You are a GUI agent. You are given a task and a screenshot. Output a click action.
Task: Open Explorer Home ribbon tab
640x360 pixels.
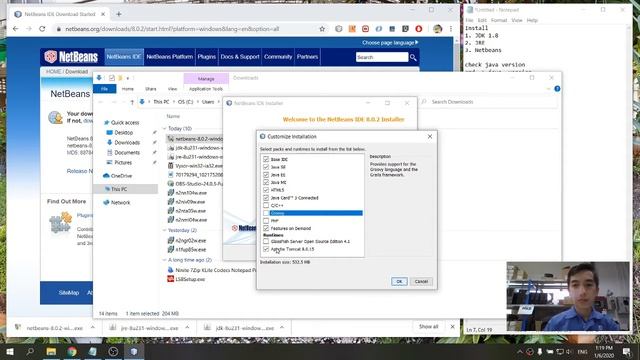pos(128,89)
